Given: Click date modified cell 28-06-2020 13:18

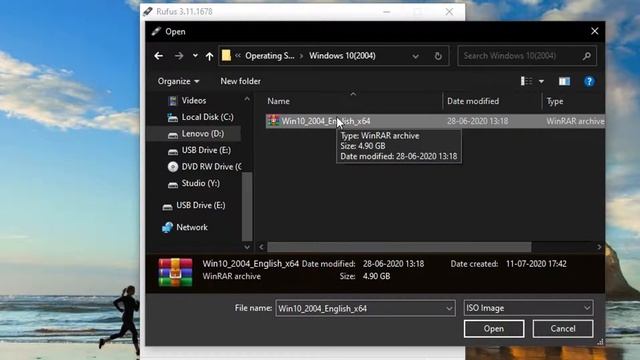Looking at the screenshot, I should point(478,121).
